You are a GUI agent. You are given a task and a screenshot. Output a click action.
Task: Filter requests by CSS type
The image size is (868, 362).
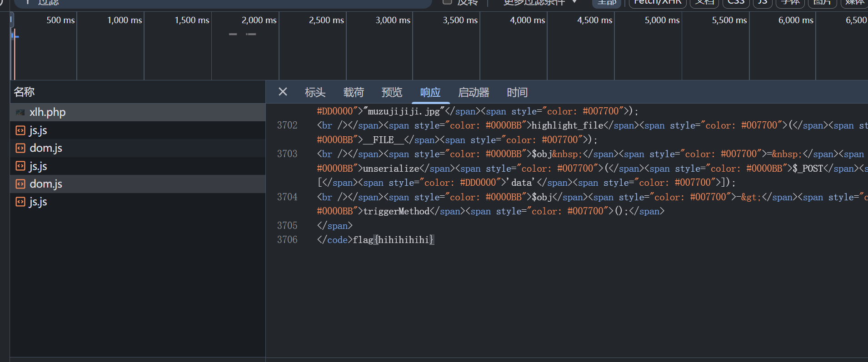(x=736, y=2)
